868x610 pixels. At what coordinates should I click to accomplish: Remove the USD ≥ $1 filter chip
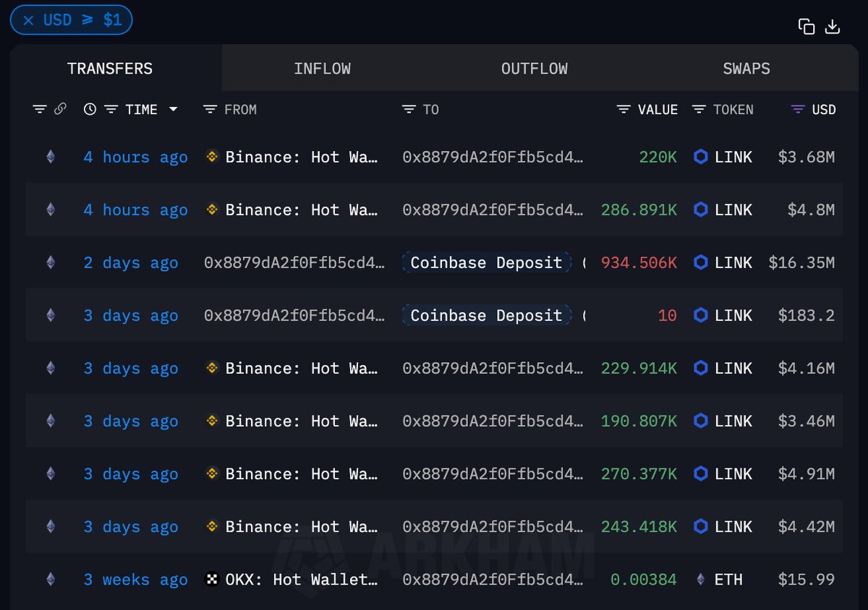[28, 20]
